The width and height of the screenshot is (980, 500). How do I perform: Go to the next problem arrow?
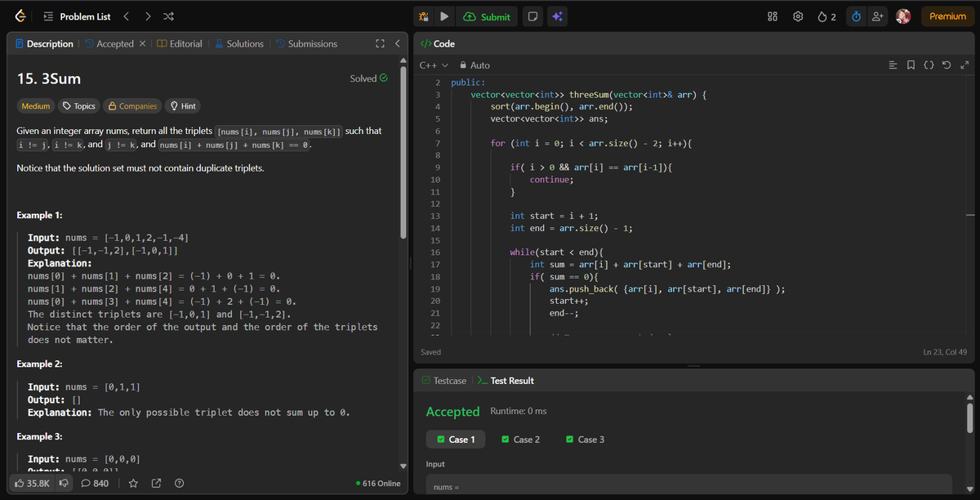point(146,16)
